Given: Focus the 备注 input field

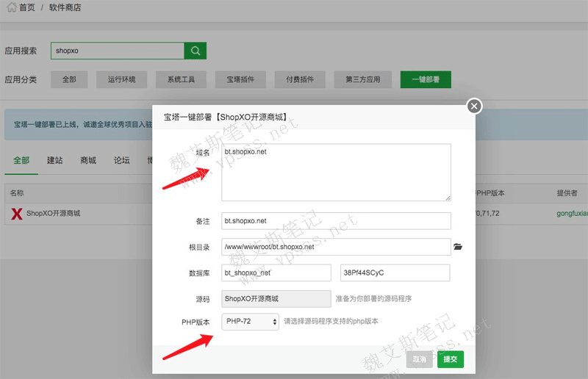Looking at the screenshot, I should pyautogui.click(x=336, y=221).
